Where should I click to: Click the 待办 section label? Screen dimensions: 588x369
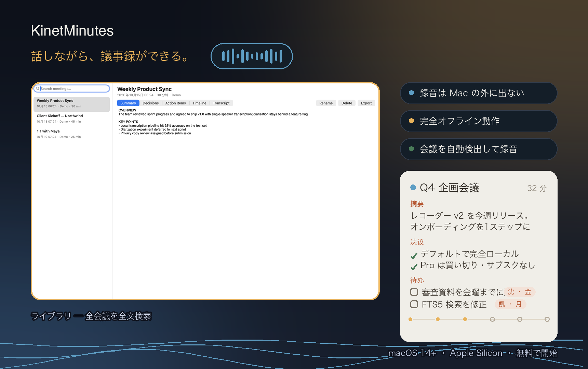click(x=417, y=281)
